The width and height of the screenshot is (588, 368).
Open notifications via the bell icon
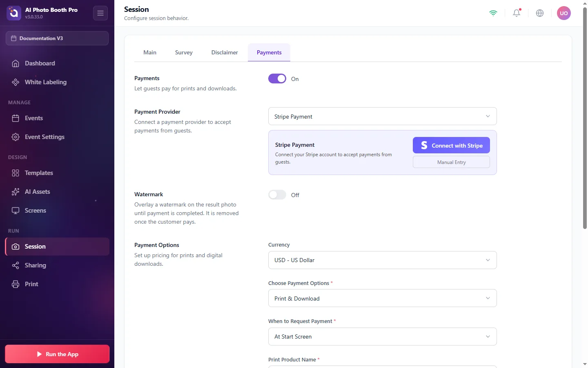(517, 13)
